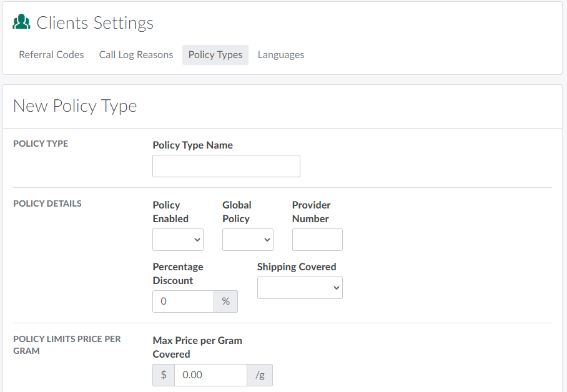
Task: Go to the Languages tab
Action: [x=280, y=55]
